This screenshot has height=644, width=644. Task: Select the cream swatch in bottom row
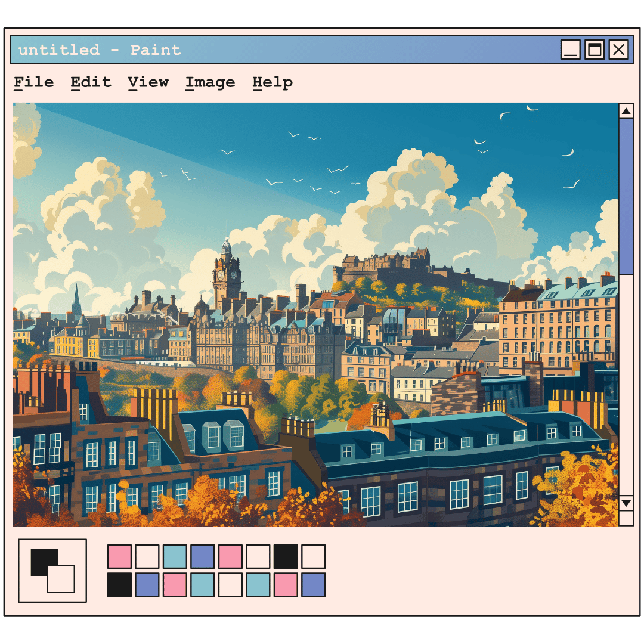pyautogui.click(x=230, y=585)
